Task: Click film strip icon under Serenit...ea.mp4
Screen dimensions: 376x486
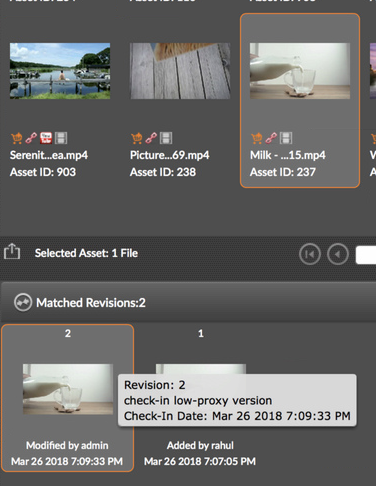Action: pos(61,138)
